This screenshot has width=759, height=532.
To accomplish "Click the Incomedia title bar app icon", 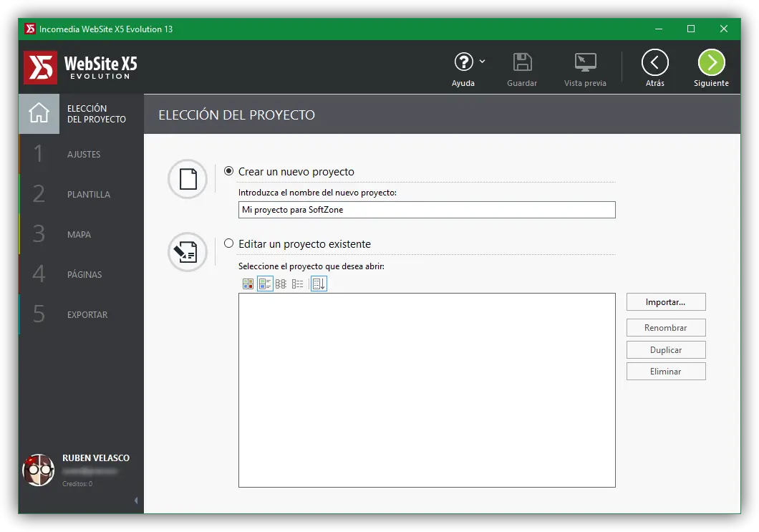I will pyautogui.click(x=30, y=29).
